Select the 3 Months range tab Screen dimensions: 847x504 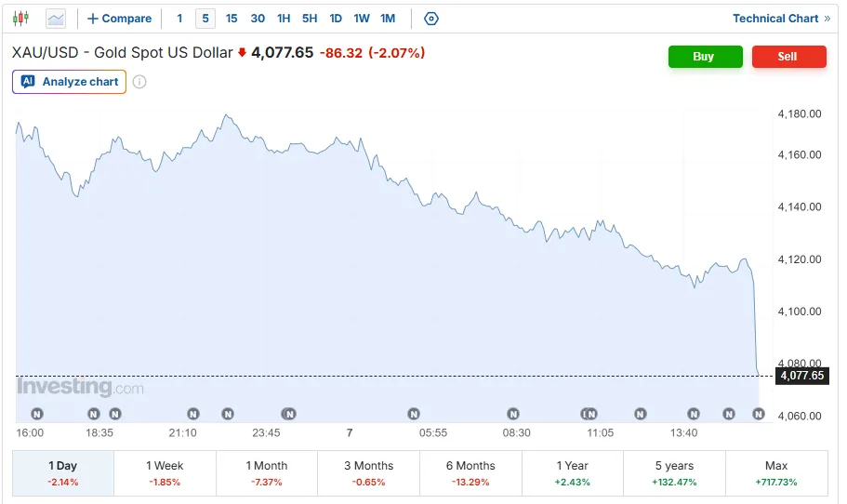[368, 473]
